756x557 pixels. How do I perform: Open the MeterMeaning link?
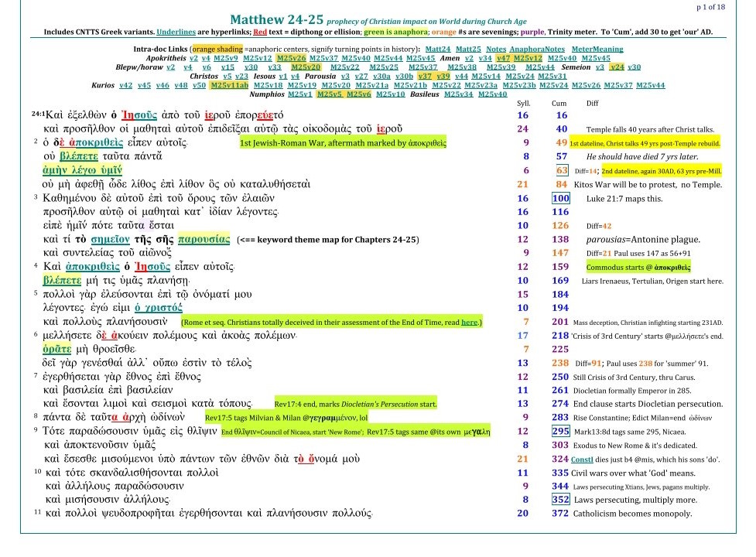coord(597,50)
